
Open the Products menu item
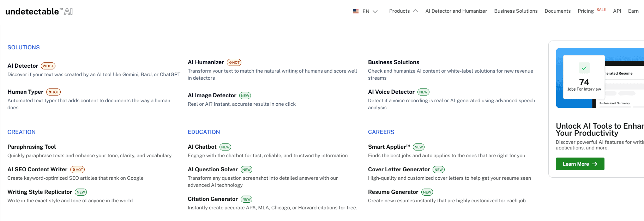tap(399, 11)
